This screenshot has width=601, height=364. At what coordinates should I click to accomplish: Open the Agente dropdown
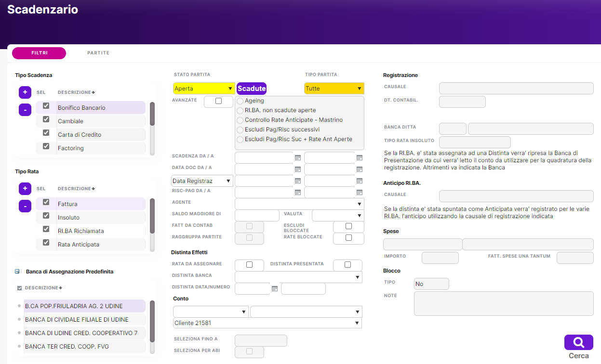pos(299,204)
